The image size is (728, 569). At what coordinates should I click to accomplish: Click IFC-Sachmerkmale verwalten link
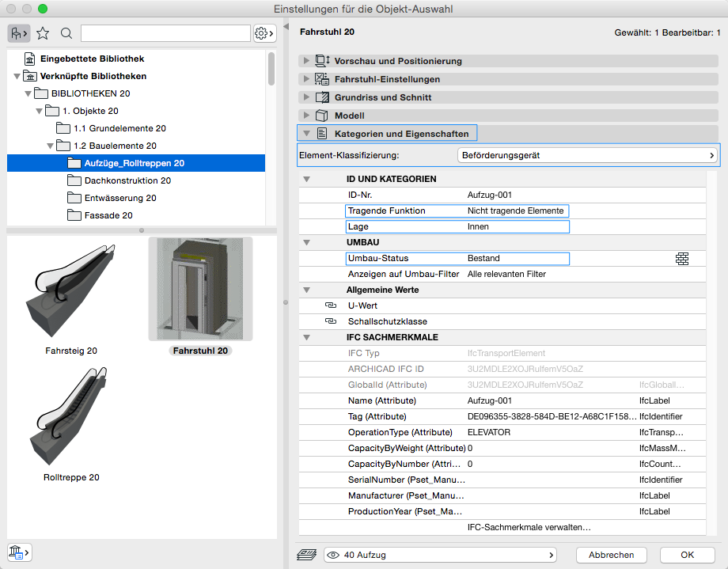[x=529, y=527]
